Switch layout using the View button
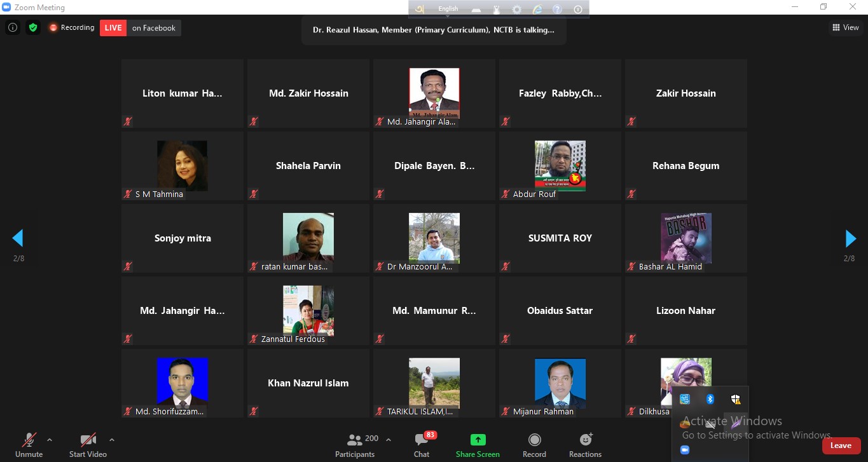 [x=846, y=27]
